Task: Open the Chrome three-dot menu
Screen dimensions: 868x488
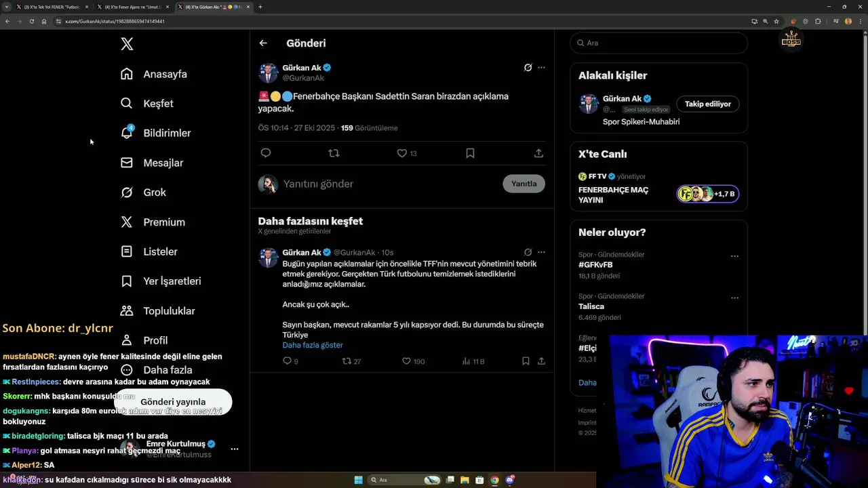Action: point(861,21)
